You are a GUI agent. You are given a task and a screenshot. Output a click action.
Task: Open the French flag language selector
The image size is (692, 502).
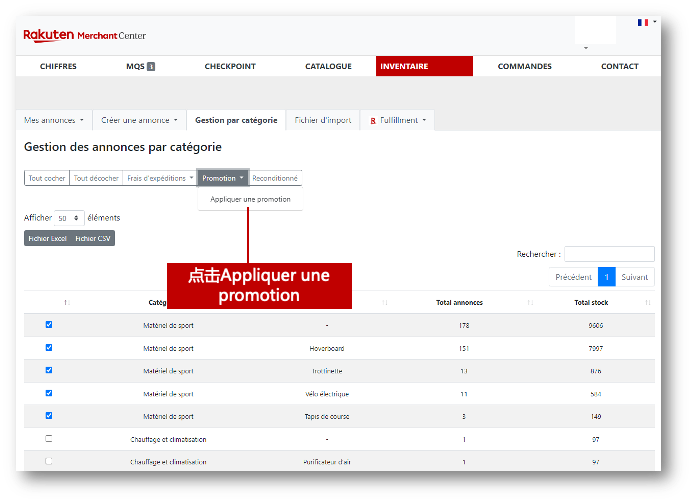pyautogui.click(x=642, y=22)
